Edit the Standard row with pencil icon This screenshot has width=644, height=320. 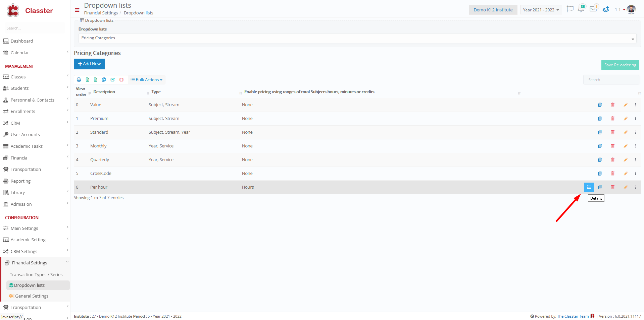(x=626, y=132)
